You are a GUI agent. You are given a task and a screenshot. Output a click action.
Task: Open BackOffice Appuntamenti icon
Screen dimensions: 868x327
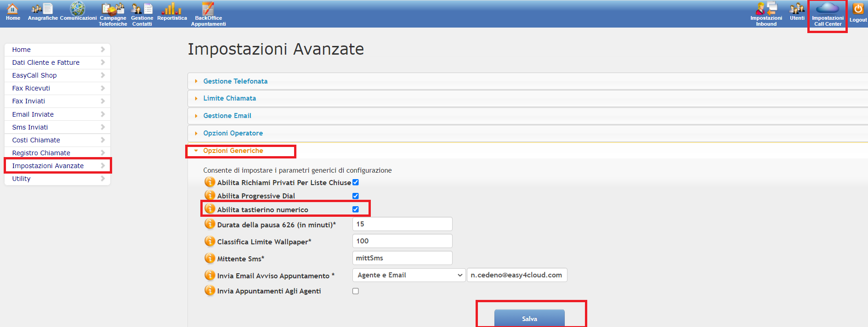(208, 9)
